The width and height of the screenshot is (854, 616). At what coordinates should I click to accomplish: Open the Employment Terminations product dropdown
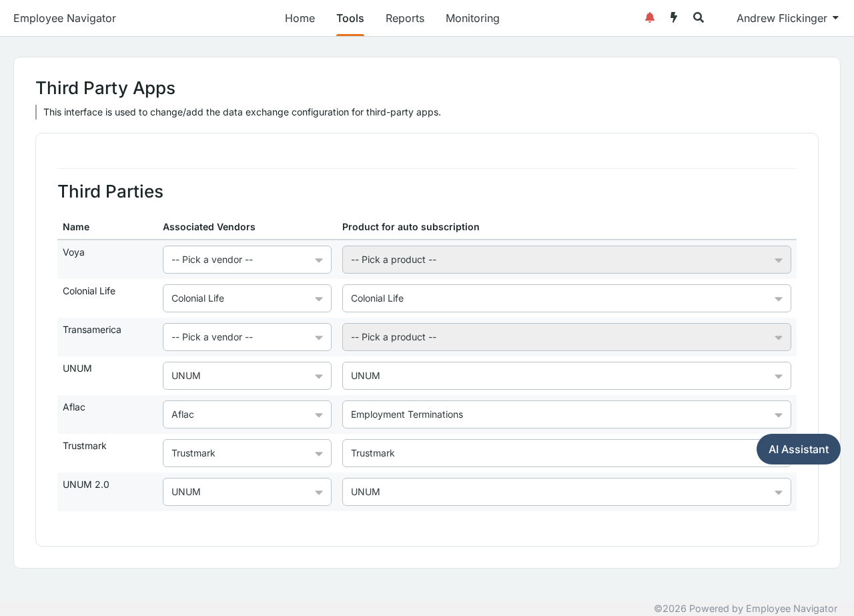(x=566, y=414)
